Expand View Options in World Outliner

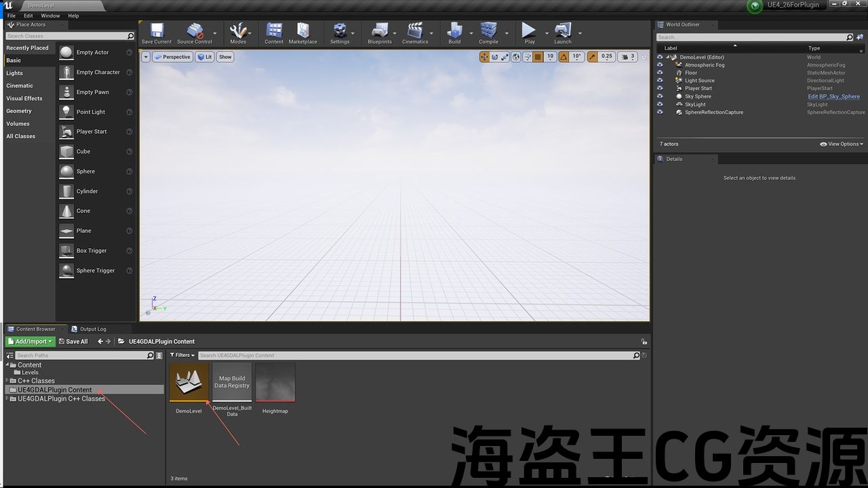841,144
